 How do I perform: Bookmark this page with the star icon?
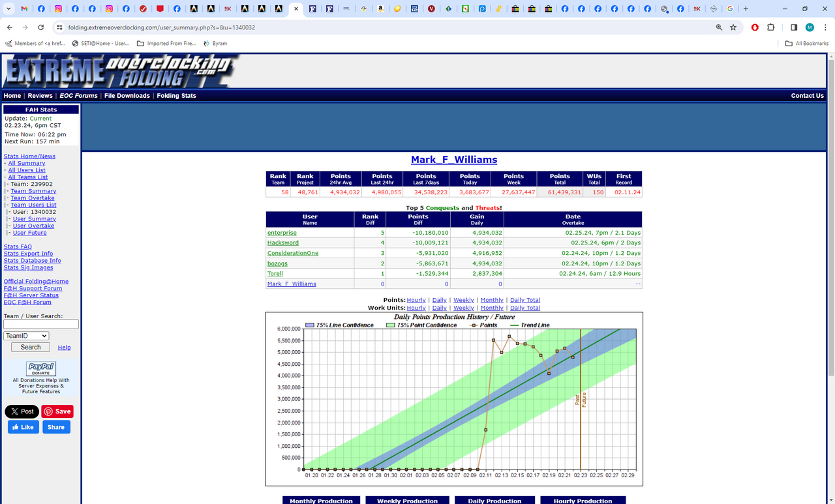coord(733,27)
